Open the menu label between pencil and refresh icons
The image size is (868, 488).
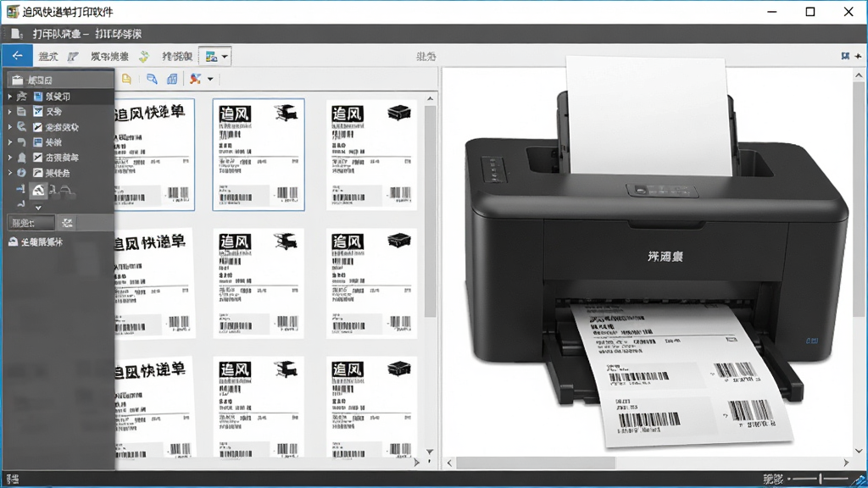tap(109, 57)
